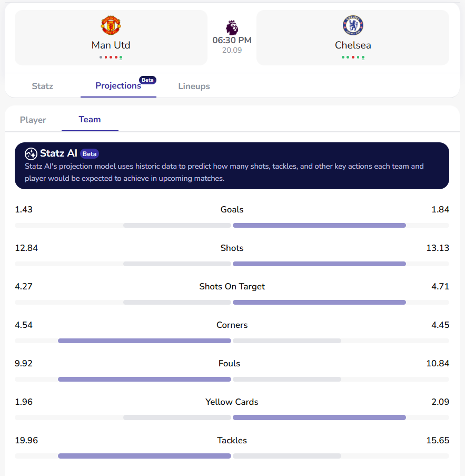Click the Tackles projection bar
The height and width of the screenshot is (476, 465).
click(232, 456)
